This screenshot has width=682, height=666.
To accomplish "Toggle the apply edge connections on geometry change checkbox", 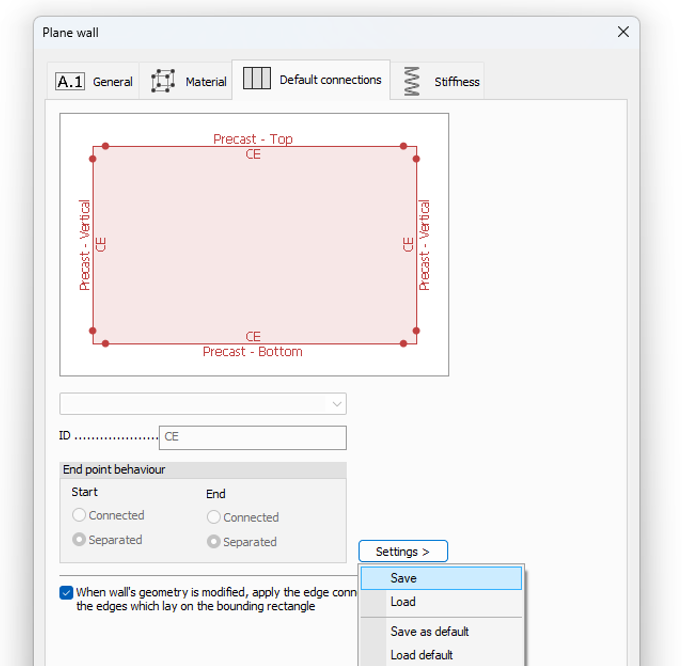I will point(66,592).
